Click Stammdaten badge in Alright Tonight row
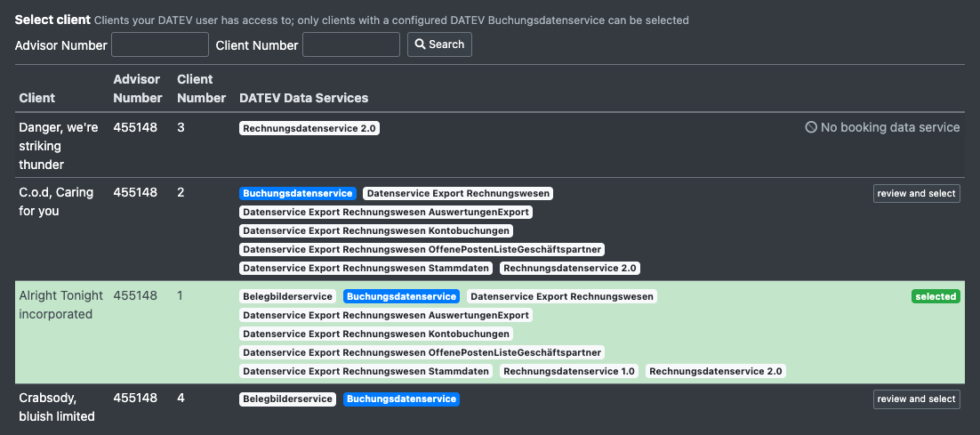 pyautogui.click(x=365, y=371)
